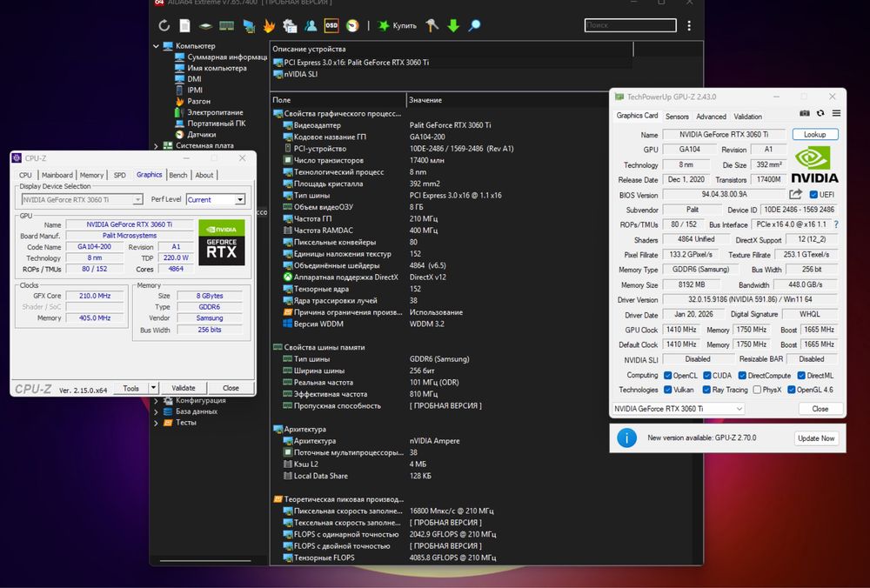
Task: Click the GPU-Z refresh arrows icon
Action: pos(820,113)
